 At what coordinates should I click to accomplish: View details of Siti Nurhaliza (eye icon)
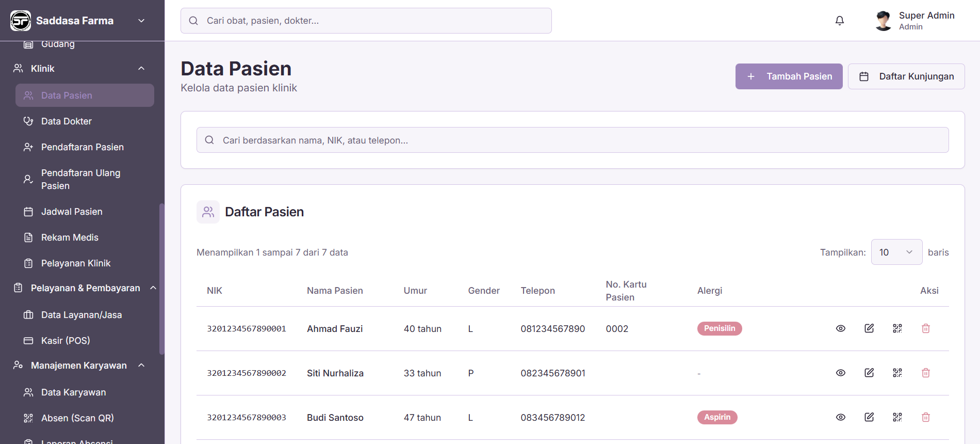841,373
